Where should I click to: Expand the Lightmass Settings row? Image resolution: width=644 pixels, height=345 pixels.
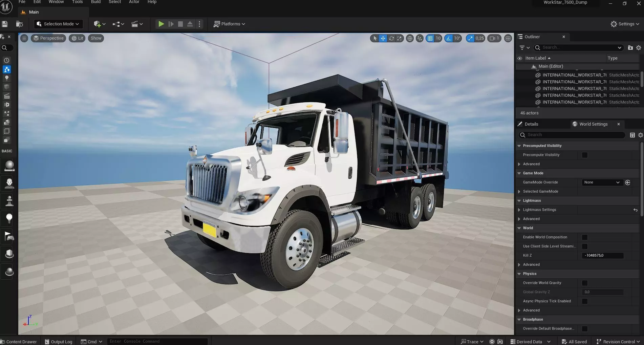[519, 210]
